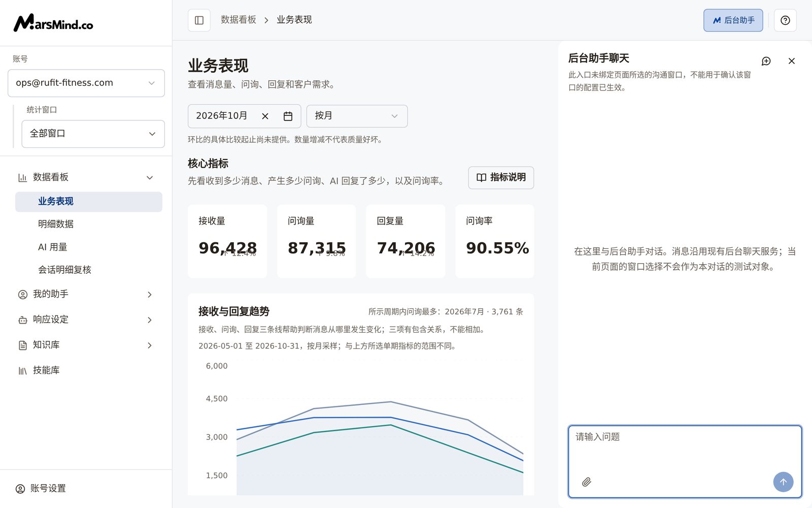The width and height of the screenshot is (812, 508).
Task: Click the book icon on 指标说明
Action: tap(481, 177)
